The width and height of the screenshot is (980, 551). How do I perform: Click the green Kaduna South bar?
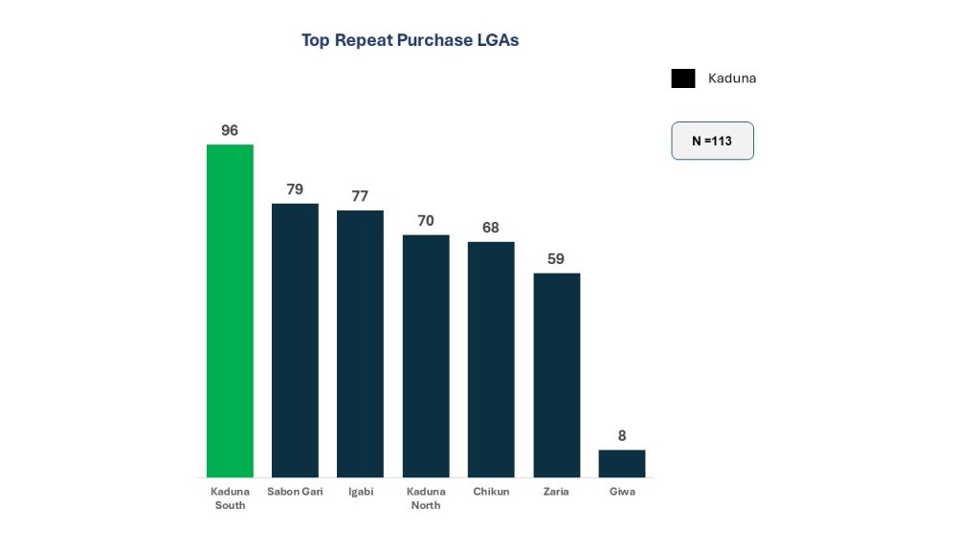pyautogui.click(x=230, y=311)
